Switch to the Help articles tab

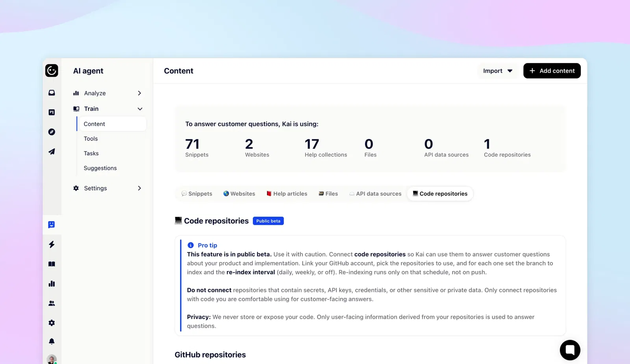(x=287, y=194)
